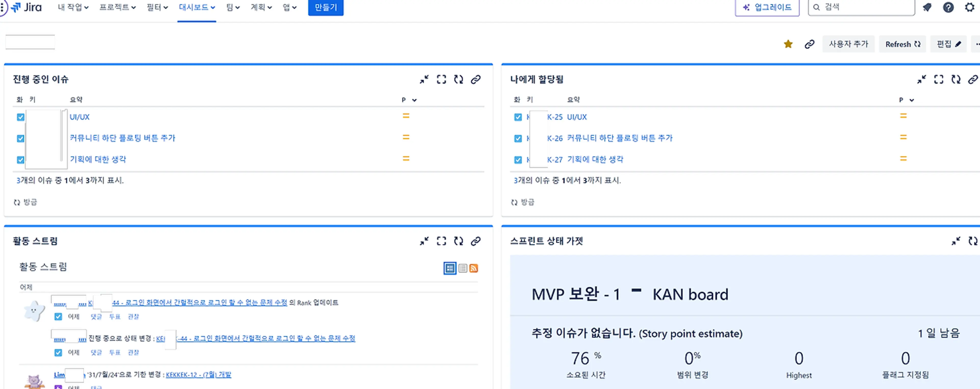The image size is (980, 389).
Task: Open 커뮤니티 하단 플로팅 버튼 추가 in 나에게 할당됨
Action: (620, 138)
